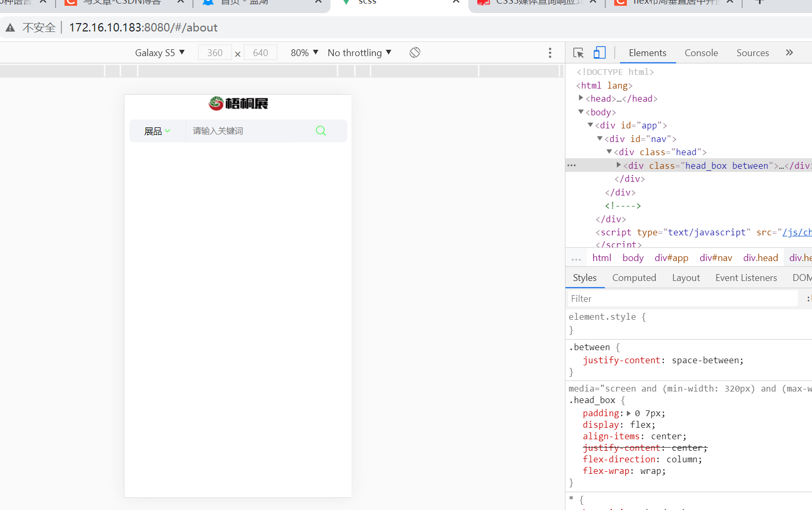Collapse the body element node
Viewport: 812px width, 510px height.
581,112
